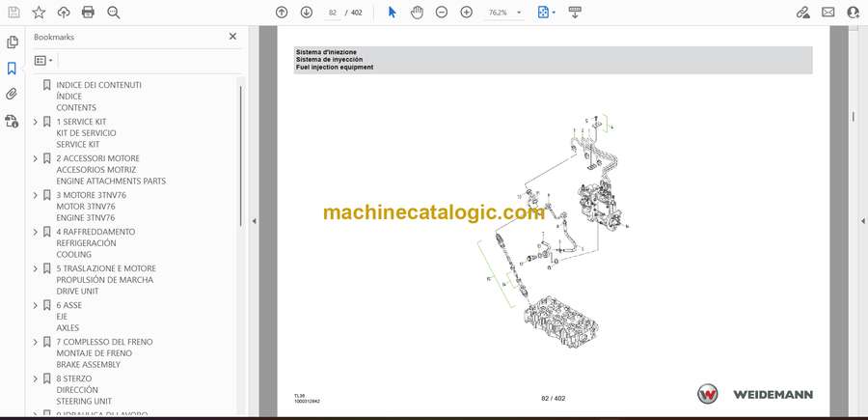The height and width of the screenshot is (420, 868).
Task: Expand the 6 ASSE bookmark
Action: pos(36,305)
